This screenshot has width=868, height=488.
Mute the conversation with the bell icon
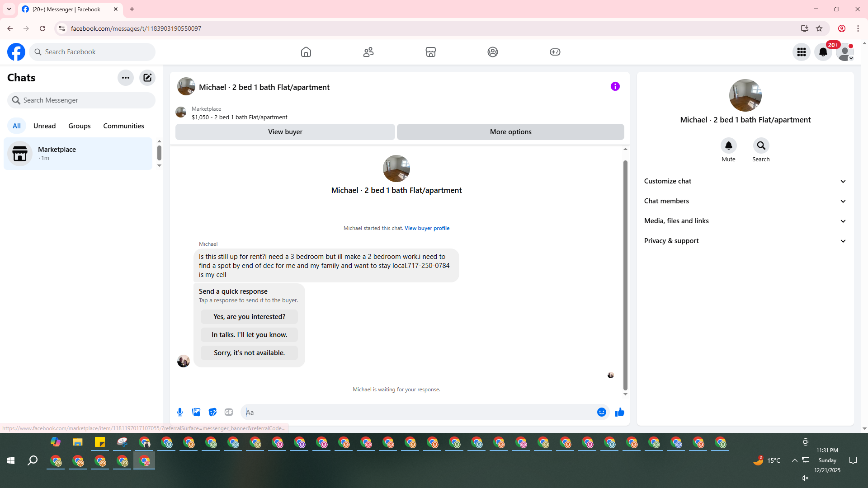point(729,145)
